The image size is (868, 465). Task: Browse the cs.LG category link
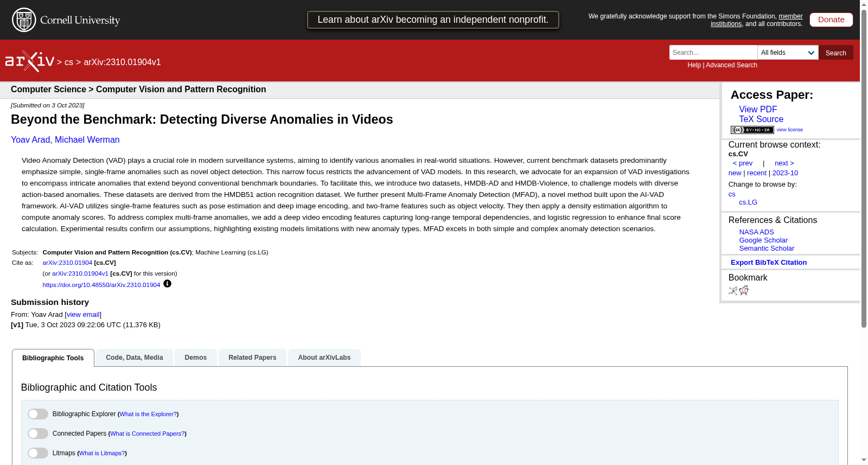(x=748, y=202)
